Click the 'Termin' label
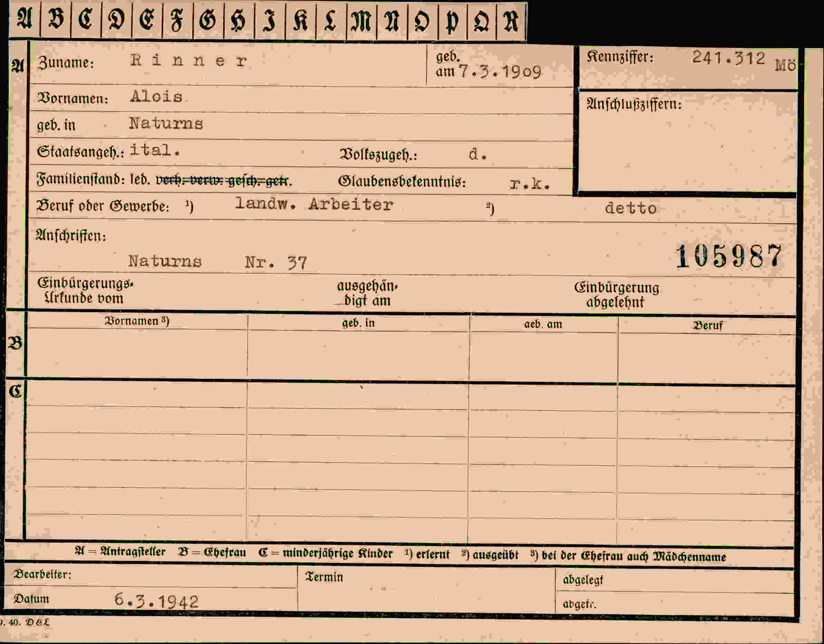The height and width of the screenshot is (644, 824). pos(325,577)
